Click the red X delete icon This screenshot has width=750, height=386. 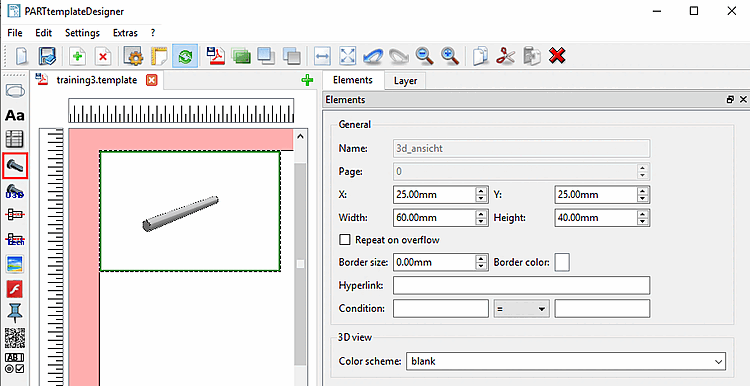pyautogui.click(x=557, y=55)
